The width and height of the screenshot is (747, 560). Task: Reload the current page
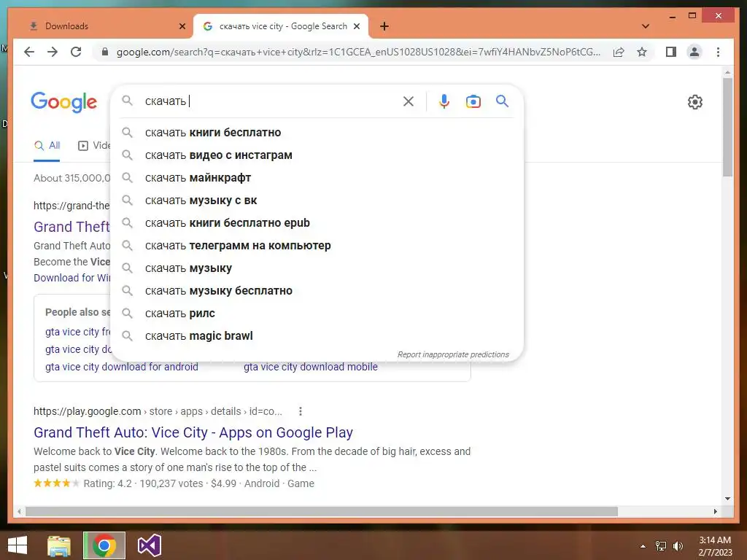click(x=76, y=52)
